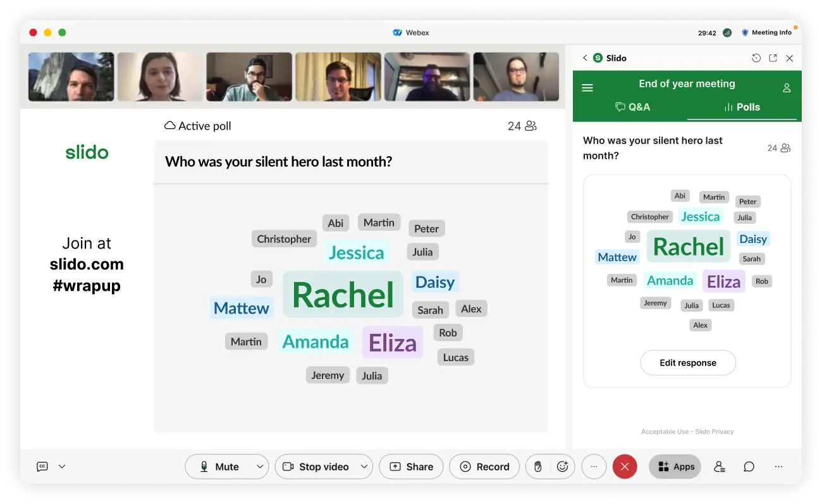The image size is (822, 504).
Task: Stop video camera
Action: tap(316, 467)
